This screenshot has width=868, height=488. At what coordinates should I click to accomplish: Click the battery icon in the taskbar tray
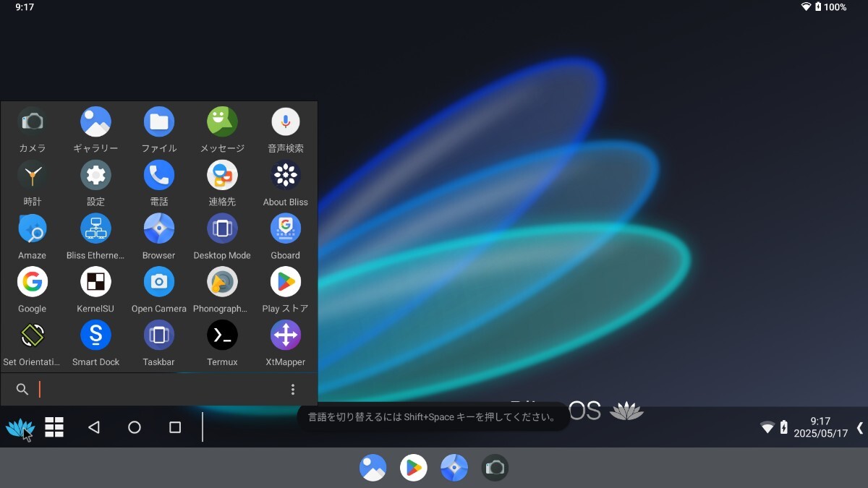784,427
